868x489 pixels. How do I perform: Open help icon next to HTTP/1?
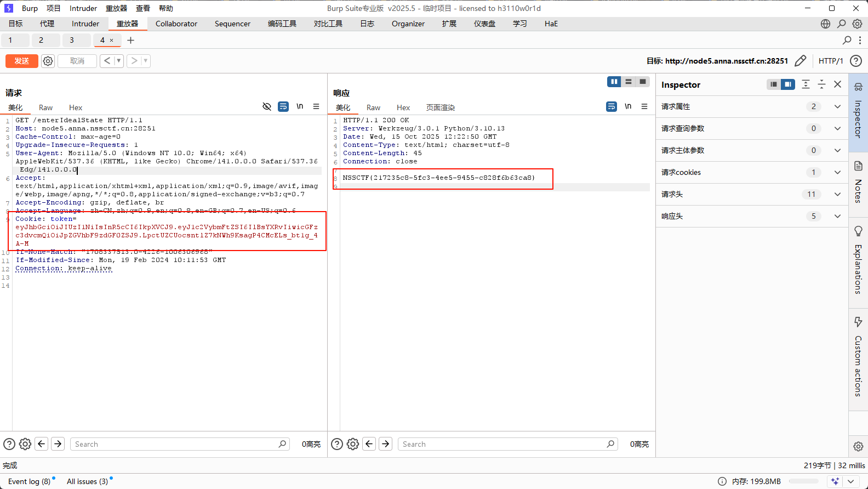(x=856, y=61)
